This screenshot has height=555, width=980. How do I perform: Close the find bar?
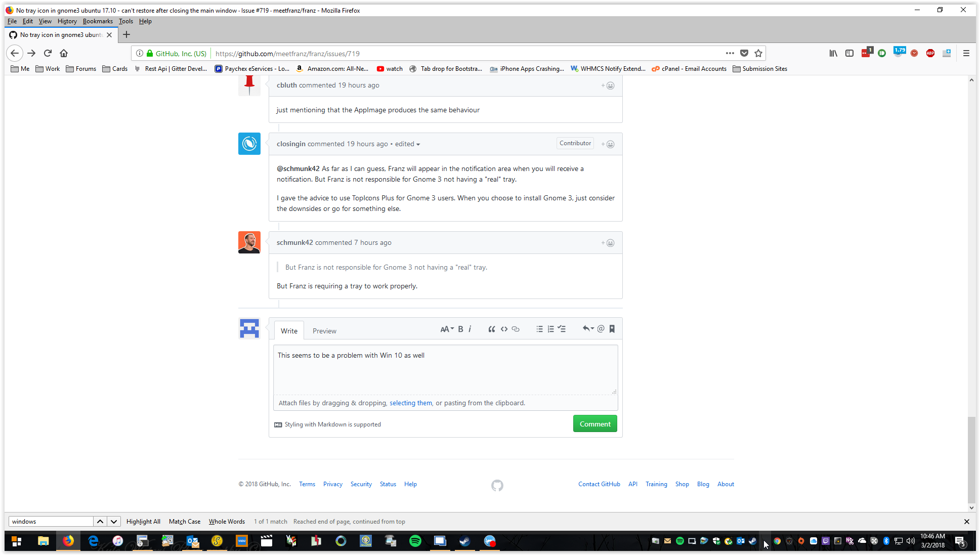click(966, 522)
